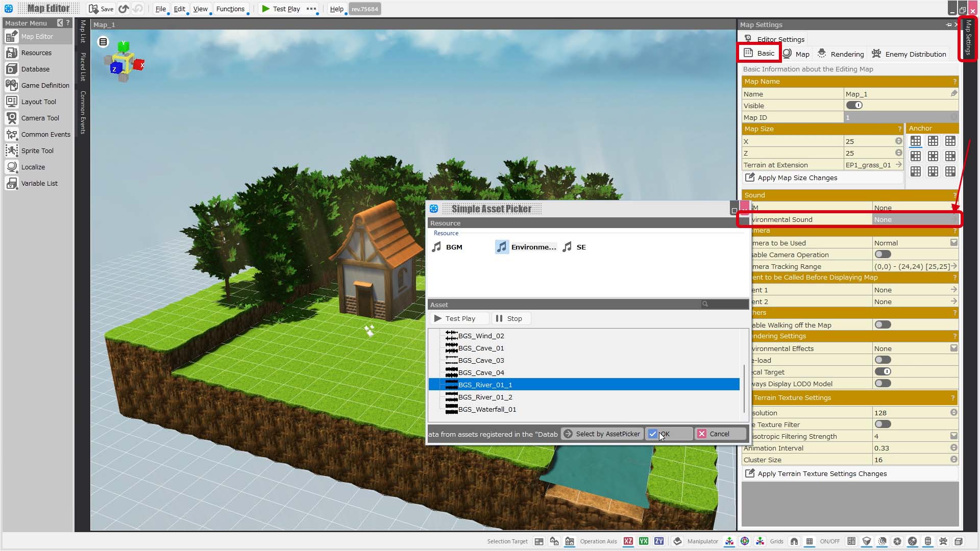Cancel the Simple Asset Picker
Screen dimensions: 980x551
720,434
